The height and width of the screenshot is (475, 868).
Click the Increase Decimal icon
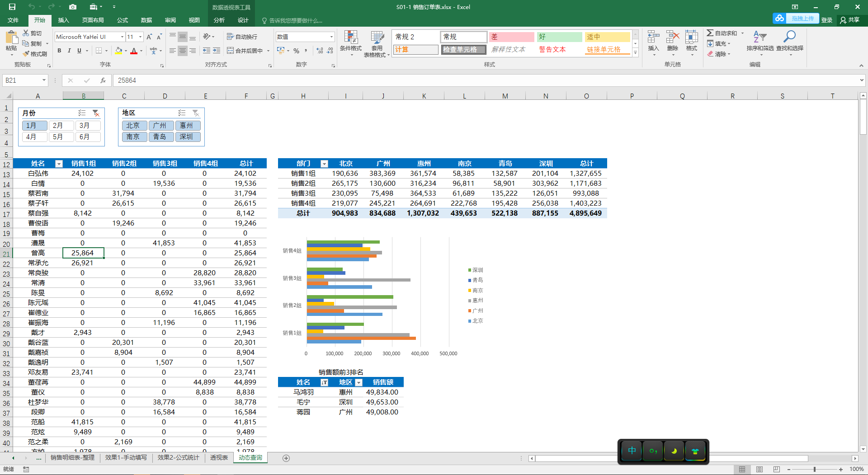click(x=320, y=51)
